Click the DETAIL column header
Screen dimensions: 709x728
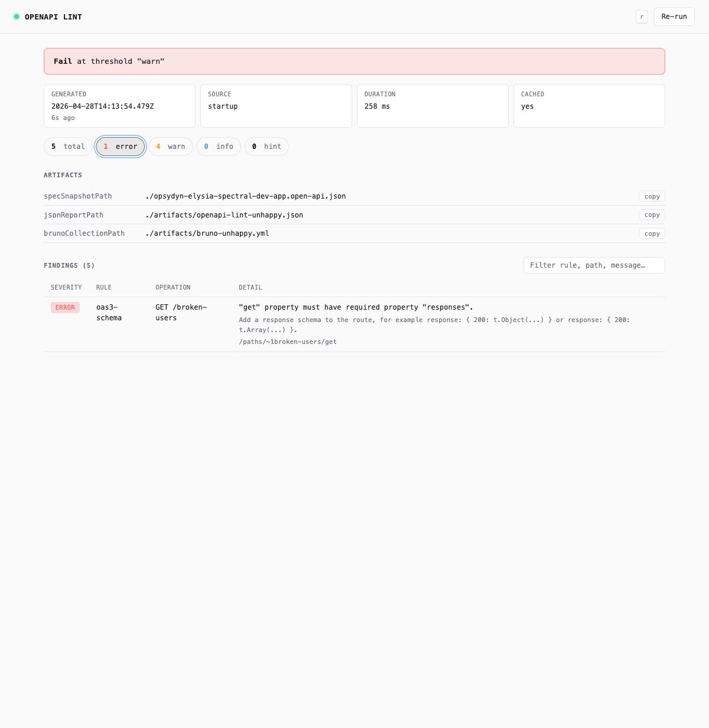[x=251, y=287]
